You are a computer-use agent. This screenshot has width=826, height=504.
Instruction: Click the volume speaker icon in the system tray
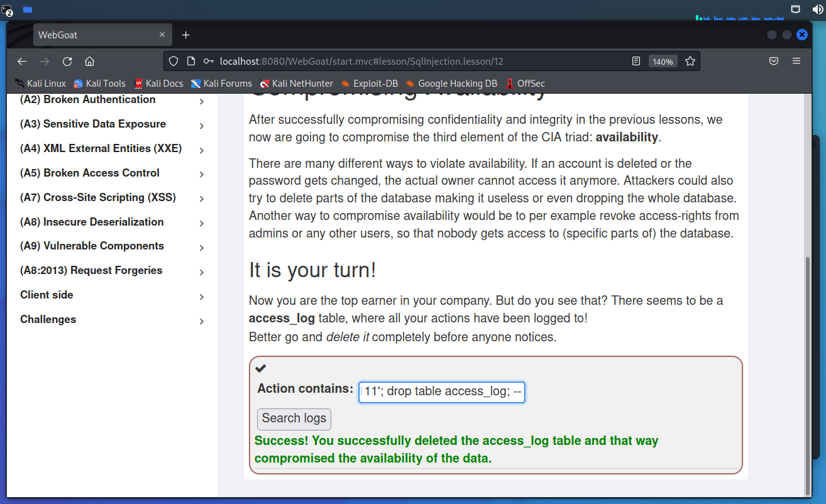click(818, 9)
